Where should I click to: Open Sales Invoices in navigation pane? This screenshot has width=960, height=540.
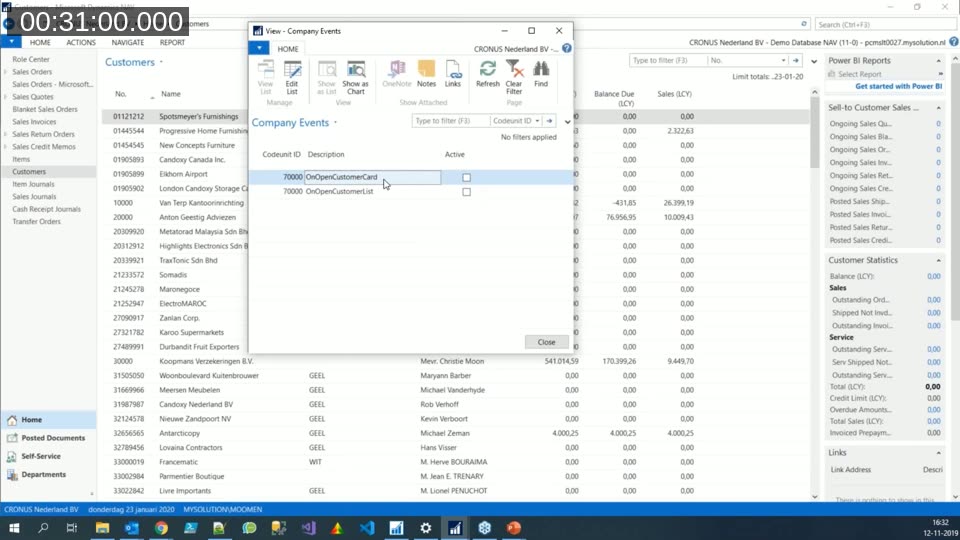pos(34,122)
